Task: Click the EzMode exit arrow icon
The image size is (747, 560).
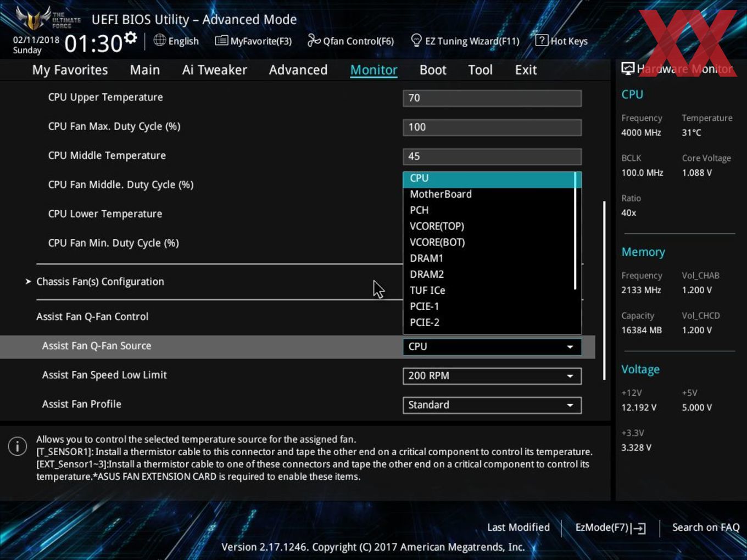Action: pos(638,528)
